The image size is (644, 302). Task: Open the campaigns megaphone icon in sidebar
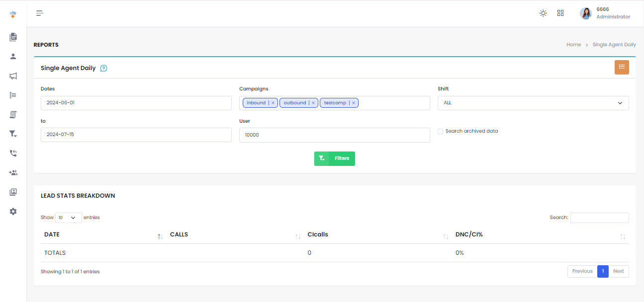pos(13,76)
